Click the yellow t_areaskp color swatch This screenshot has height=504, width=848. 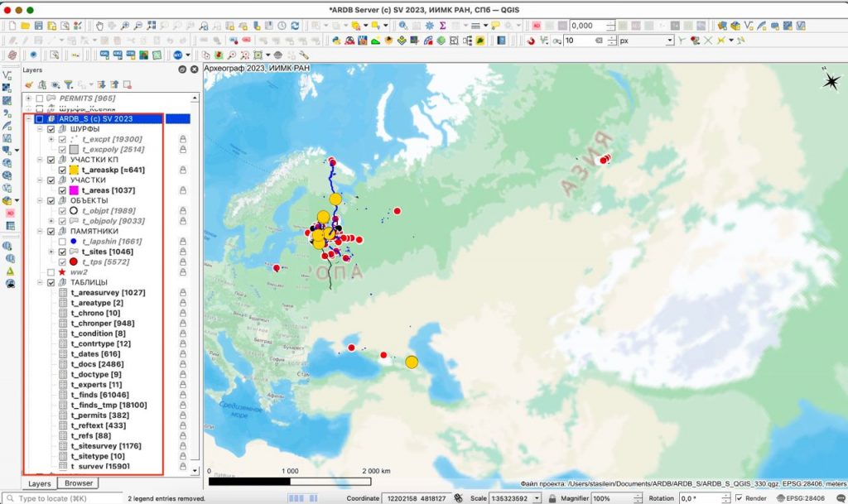(x=74, y=170)
